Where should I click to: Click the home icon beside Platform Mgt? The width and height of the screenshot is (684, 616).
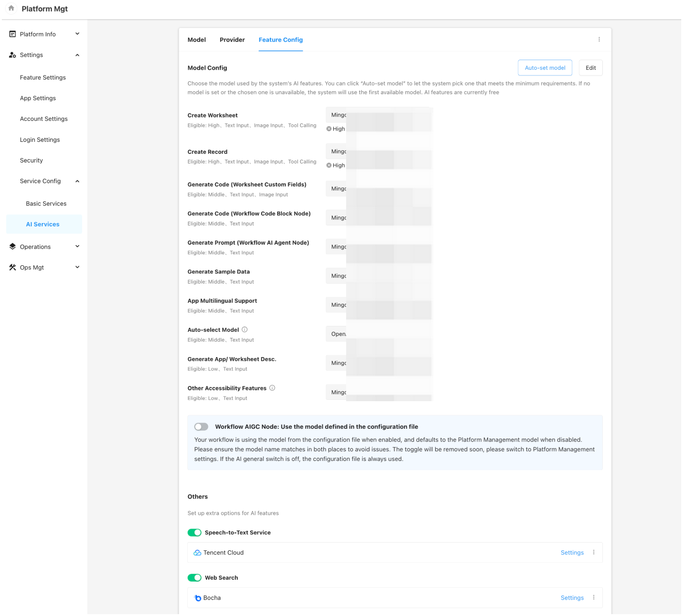pyautogui.click(x=11, y=8)
